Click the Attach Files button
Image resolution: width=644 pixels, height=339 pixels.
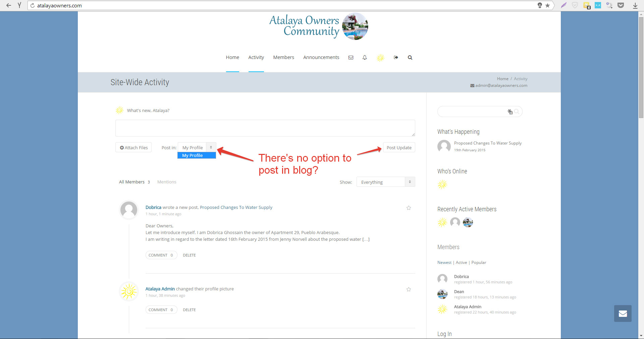(x=133, y=148)
